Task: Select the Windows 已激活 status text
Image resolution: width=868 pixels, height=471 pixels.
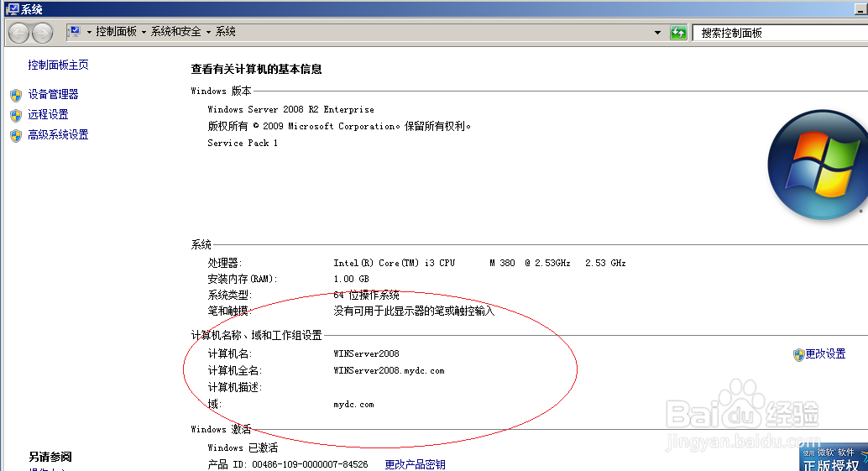Action: click(x=243, y=447)
